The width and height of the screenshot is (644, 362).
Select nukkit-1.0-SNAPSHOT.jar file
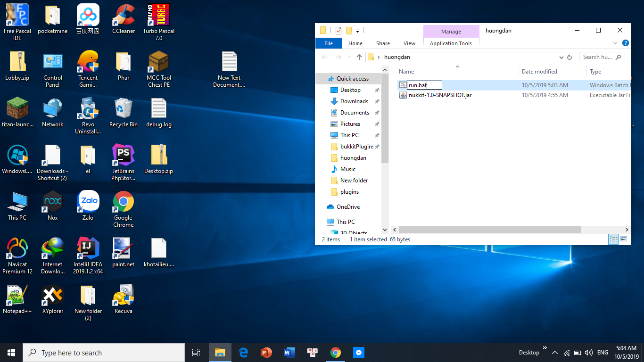click(440, 95)
